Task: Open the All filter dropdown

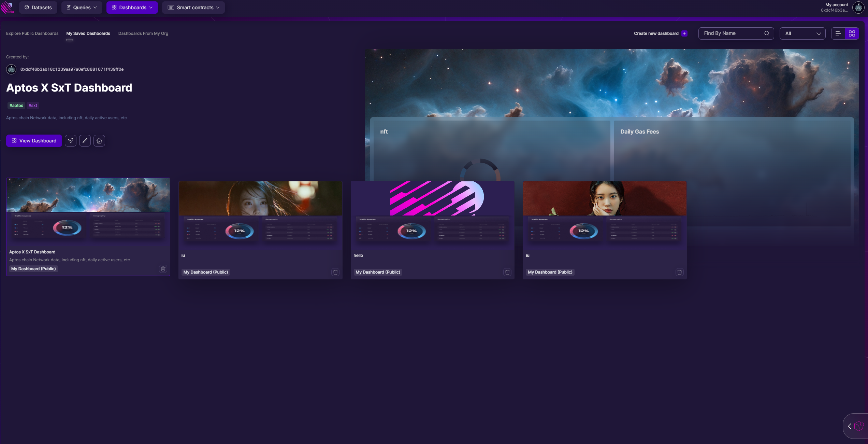Action: pyautogui.click(x=802, y=33)
